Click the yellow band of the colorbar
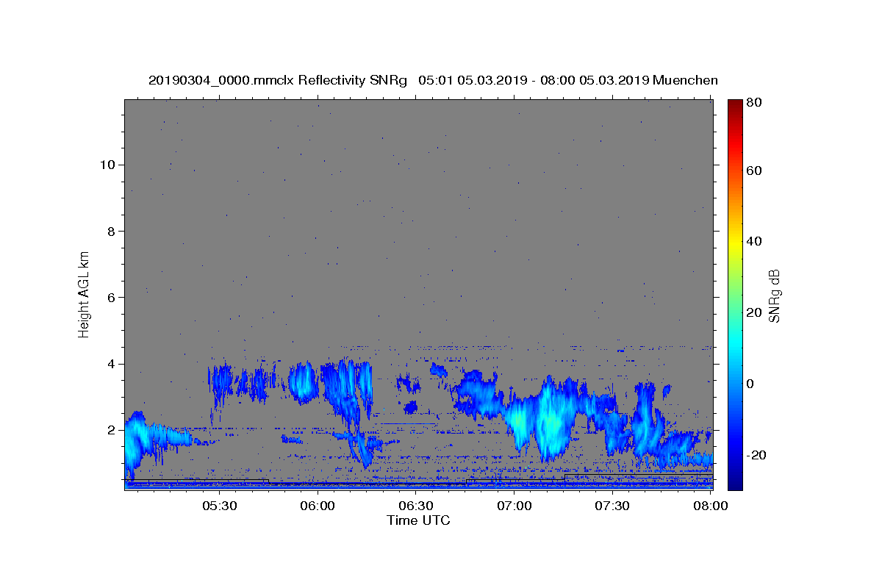 tap(735, 241)
